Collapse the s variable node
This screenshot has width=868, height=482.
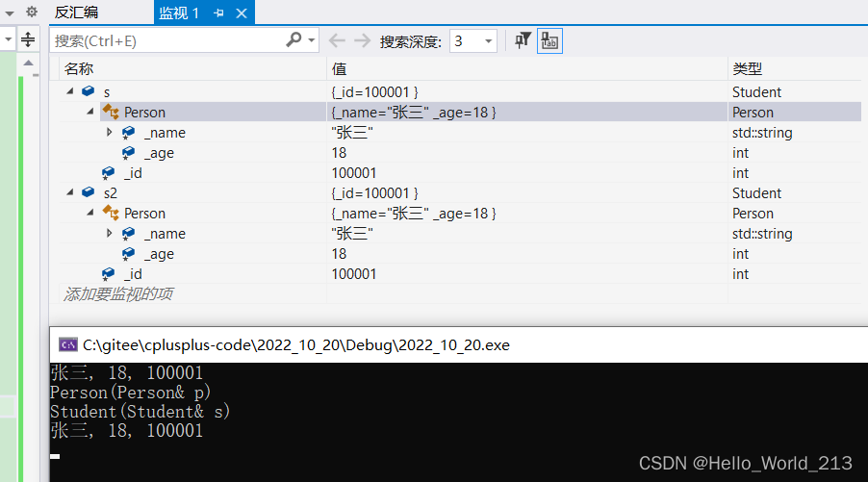[x=69, y=91]
